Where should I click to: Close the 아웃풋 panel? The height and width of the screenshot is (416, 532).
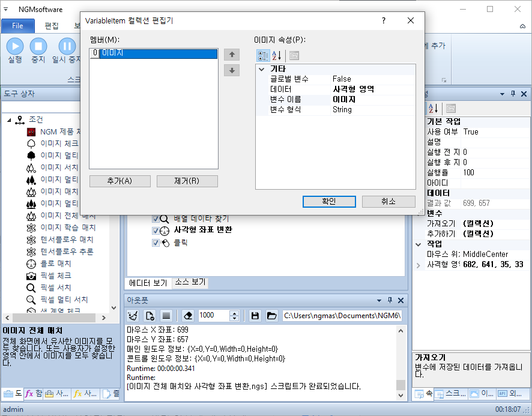401,300
